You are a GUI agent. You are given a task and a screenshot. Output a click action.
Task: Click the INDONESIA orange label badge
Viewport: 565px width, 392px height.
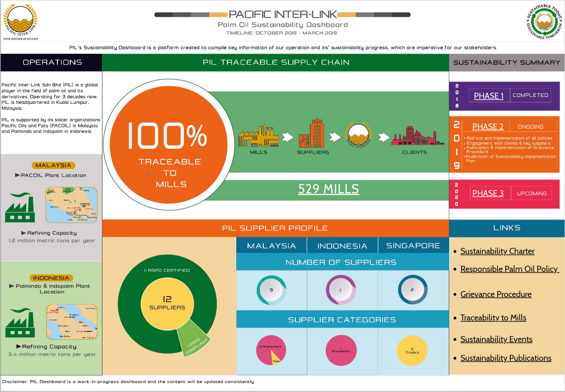pyautogui.click(x=51, y=278)
